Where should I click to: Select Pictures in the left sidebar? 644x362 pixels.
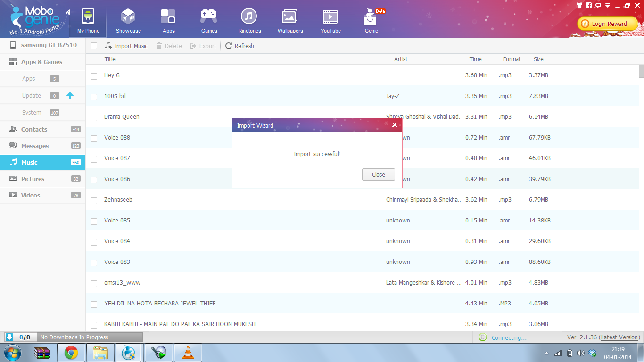tap(33, 179)
